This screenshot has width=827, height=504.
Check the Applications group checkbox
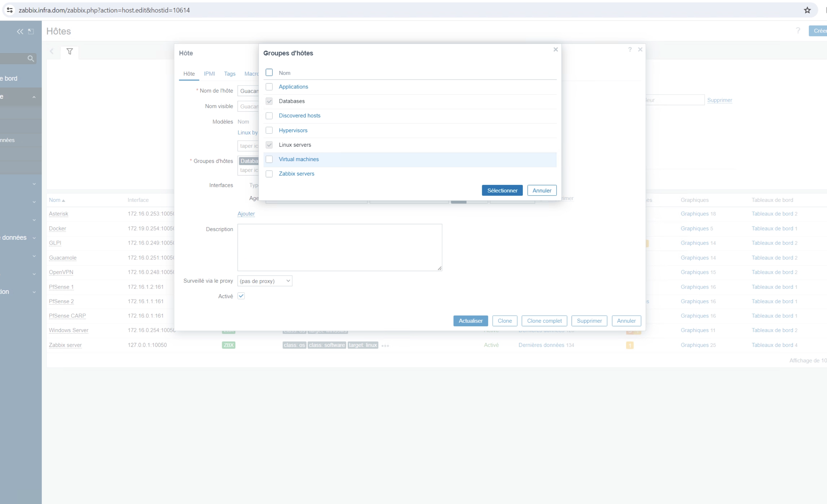269,87
